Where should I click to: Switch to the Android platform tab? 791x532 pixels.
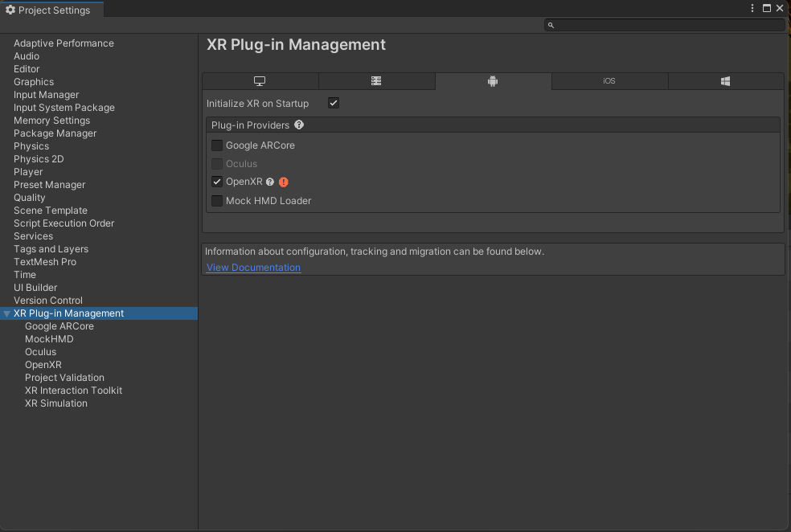point(493,80)
